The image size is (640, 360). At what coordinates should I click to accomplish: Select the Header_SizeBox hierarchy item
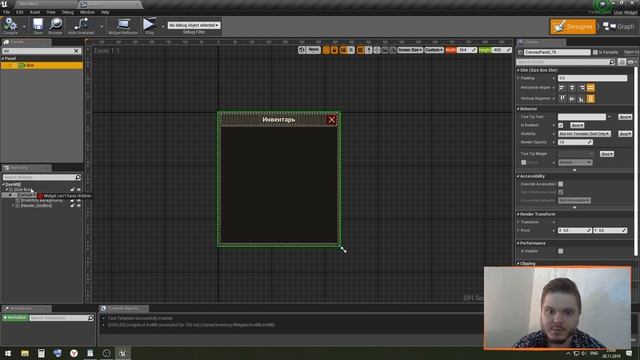[x=36, y=206]
